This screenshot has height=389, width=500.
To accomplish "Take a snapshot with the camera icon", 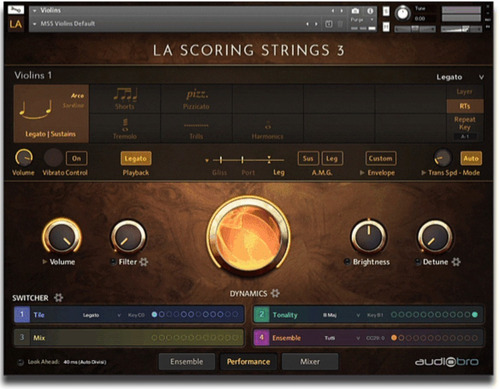I will pyautogui.click(x=355, y=11).
